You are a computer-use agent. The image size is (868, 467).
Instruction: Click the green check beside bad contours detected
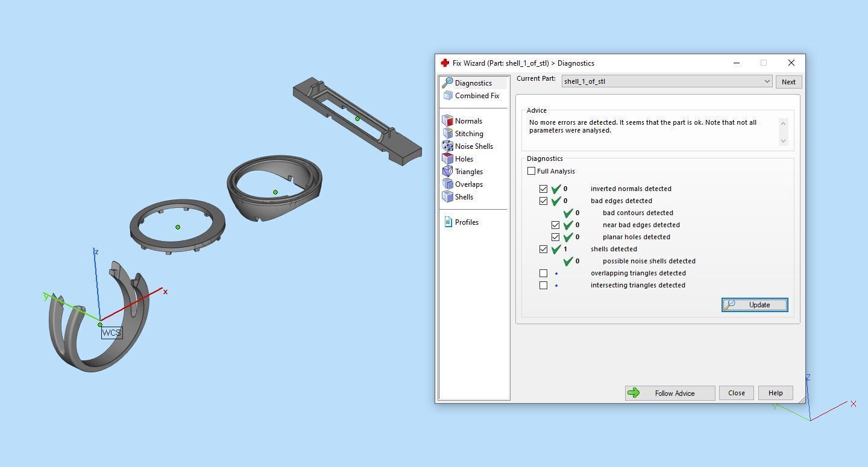click(568, 213)
